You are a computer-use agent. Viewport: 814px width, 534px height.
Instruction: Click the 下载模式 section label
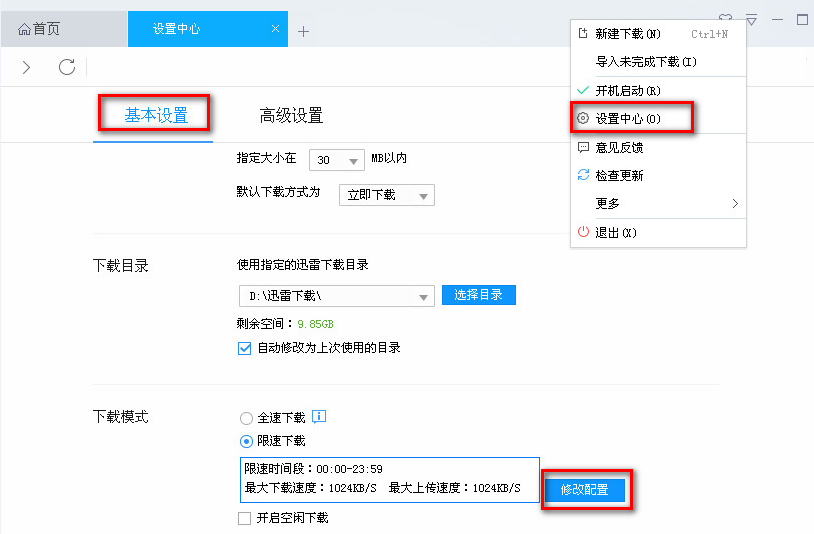point(120,416)
